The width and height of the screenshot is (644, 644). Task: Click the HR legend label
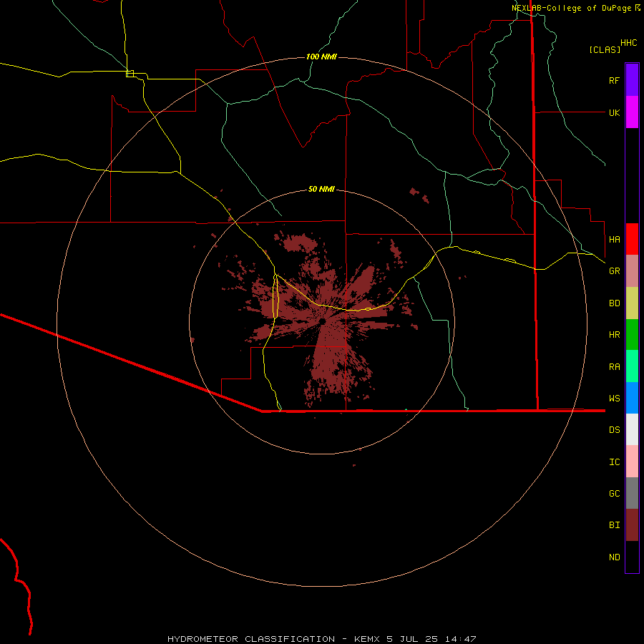[x=614, y=335]
